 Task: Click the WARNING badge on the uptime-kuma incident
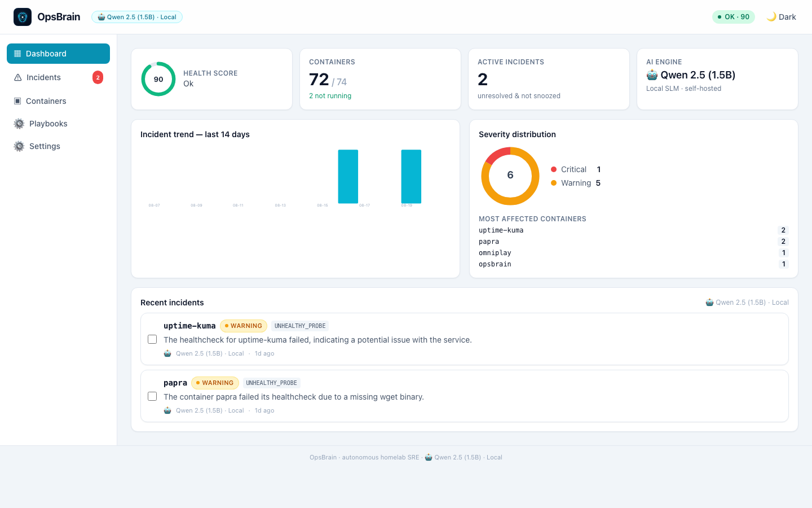pos(244,326)
